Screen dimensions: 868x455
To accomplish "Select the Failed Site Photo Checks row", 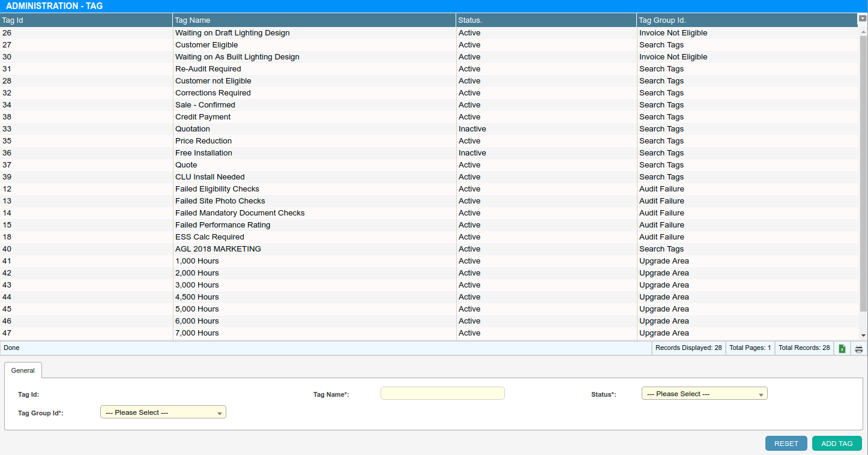I will click(x=220, y=201).
